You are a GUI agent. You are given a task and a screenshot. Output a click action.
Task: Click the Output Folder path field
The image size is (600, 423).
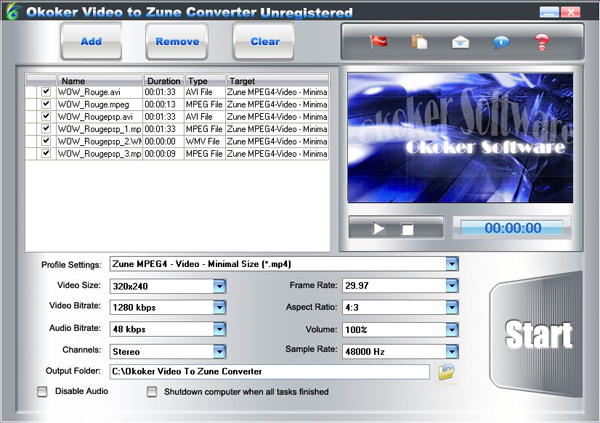pos(270,372)
